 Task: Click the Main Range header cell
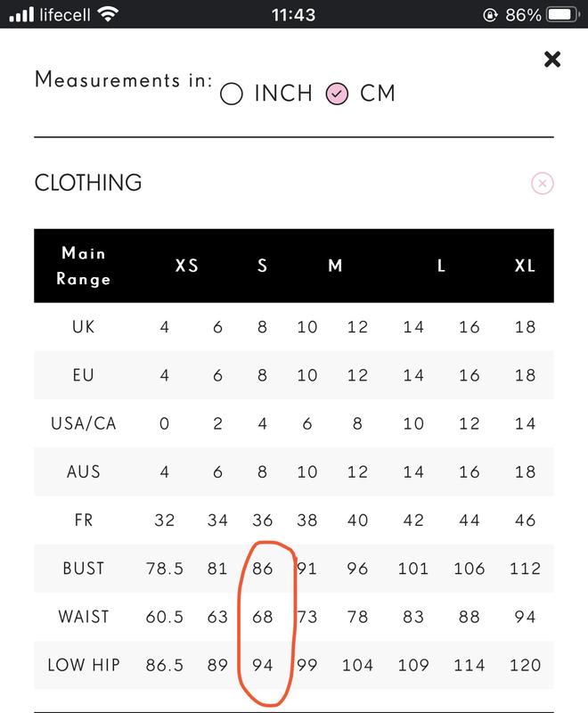point(84,266)
